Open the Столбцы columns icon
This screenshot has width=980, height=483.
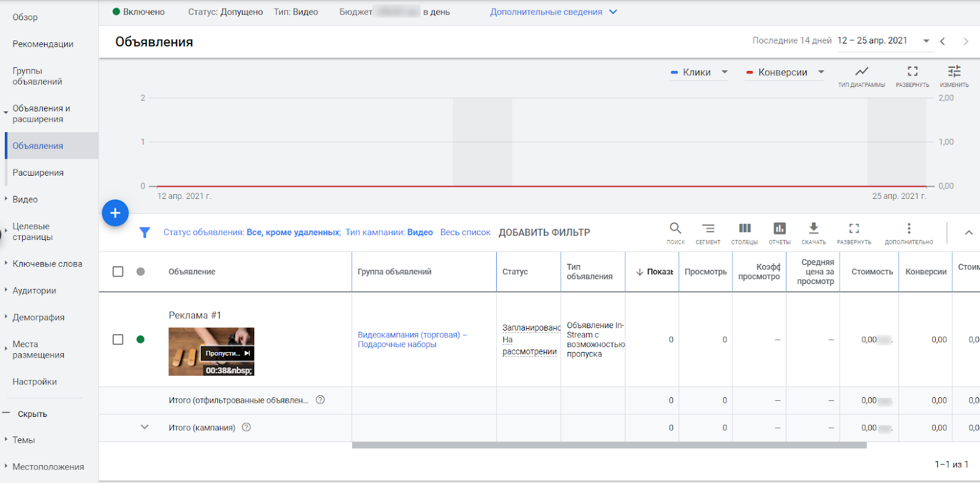[x=744, y=229]
